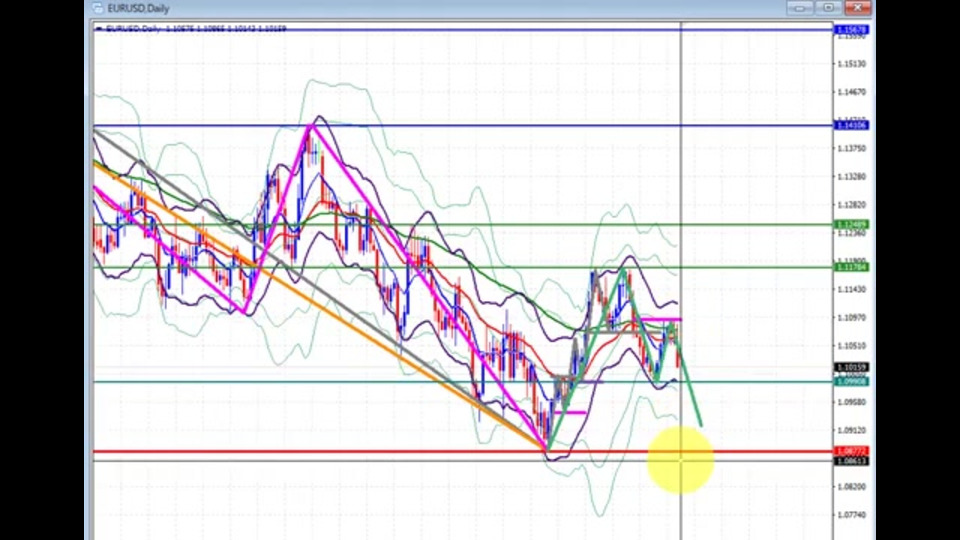The width and height of the screenshot is (960, 540).
Task: Click the 1.09120 price scale value
Action: 852,430
